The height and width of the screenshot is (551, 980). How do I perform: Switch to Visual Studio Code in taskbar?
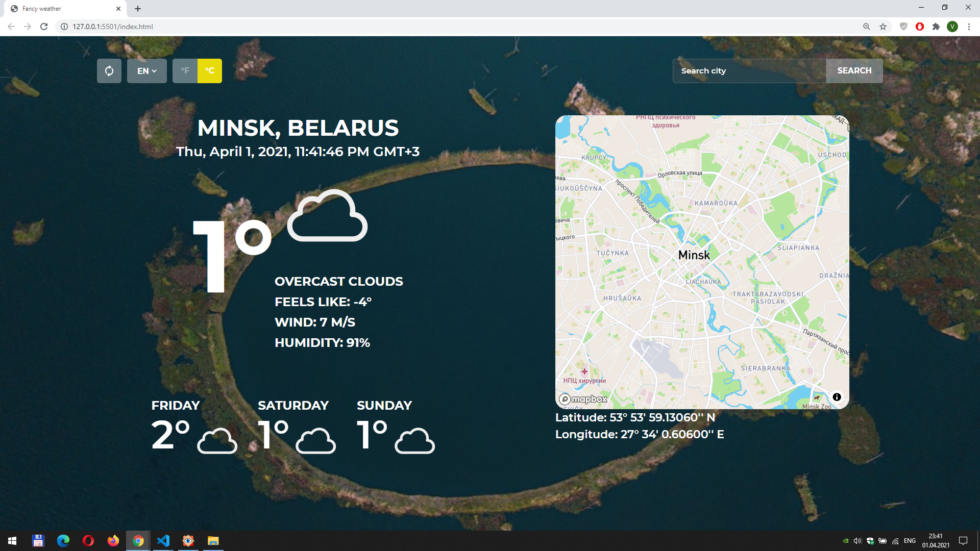click(163, 541)
